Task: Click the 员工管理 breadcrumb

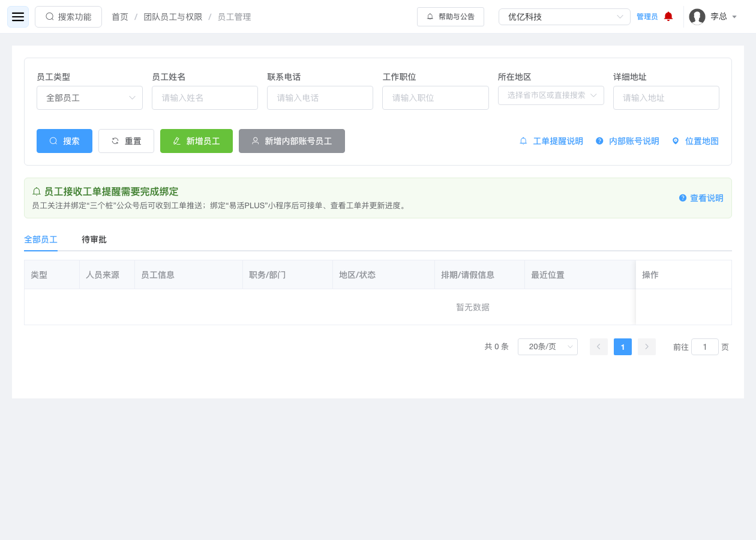Action: pos(234,17)
